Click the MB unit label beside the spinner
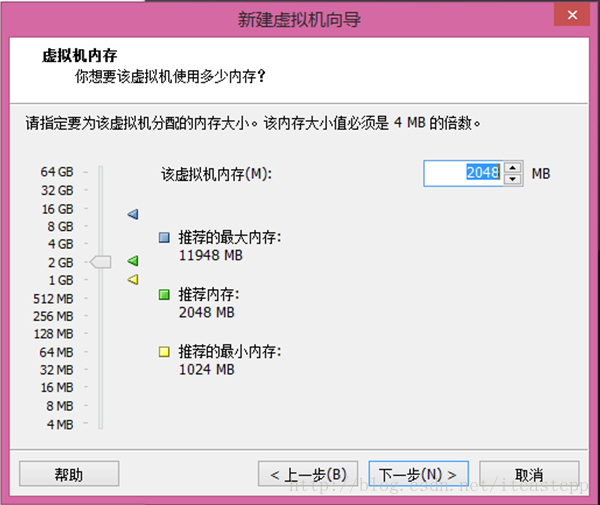This screenshot has height=505, width=600. click(x=541, y=174)
